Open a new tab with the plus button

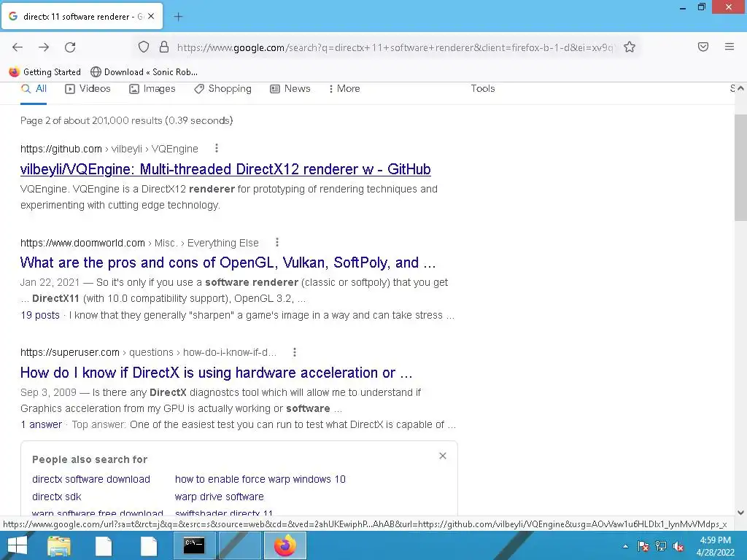[178, 17]
